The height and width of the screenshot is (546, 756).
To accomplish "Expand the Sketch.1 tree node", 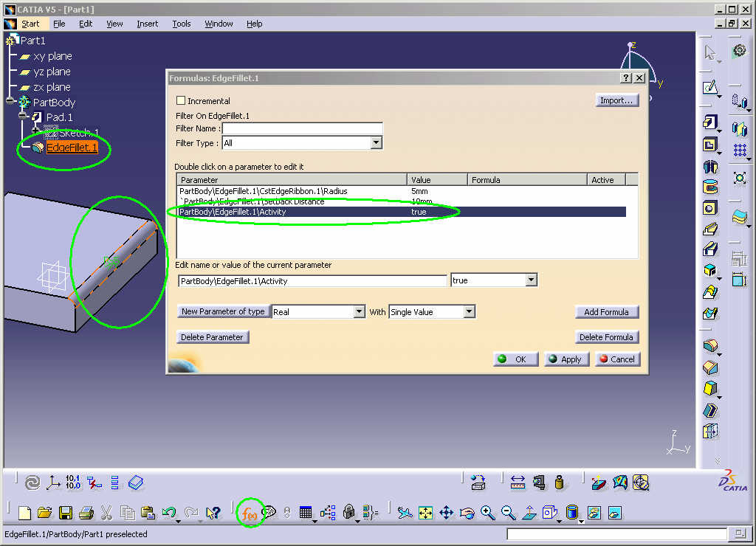I will click(x=35, y=131).
